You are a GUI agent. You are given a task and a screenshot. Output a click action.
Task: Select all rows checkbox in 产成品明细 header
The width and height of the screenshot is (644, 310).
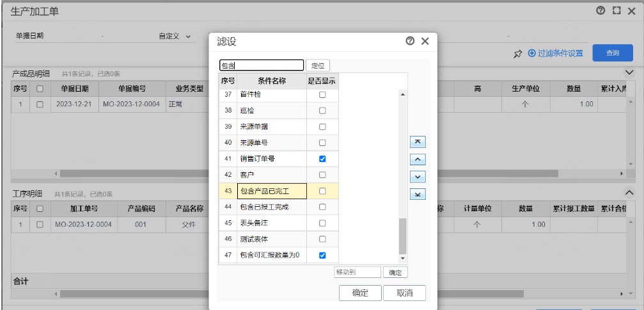pyautogui.click(x=40, y=88)
